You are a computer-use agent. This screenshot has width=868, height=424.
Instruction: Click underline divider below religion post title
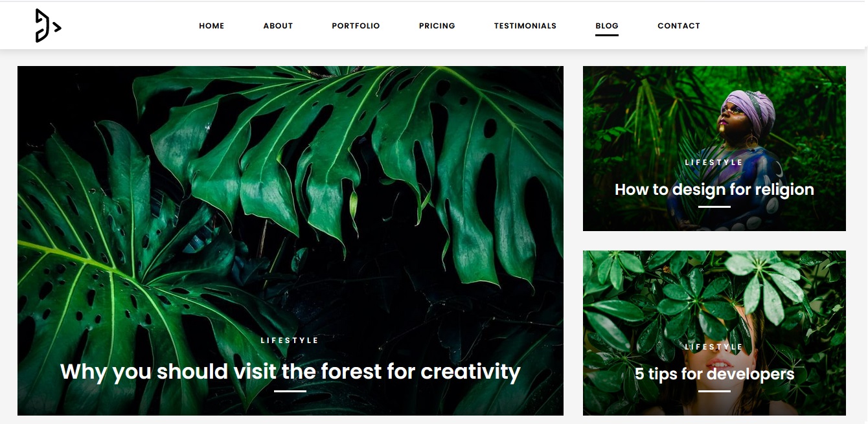pos(714,206)
